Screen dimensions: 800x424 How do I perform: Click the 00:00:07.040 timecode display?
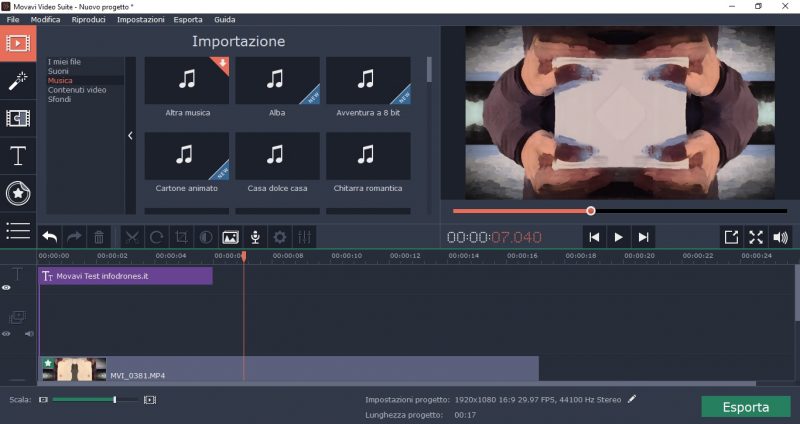(494, 237)
